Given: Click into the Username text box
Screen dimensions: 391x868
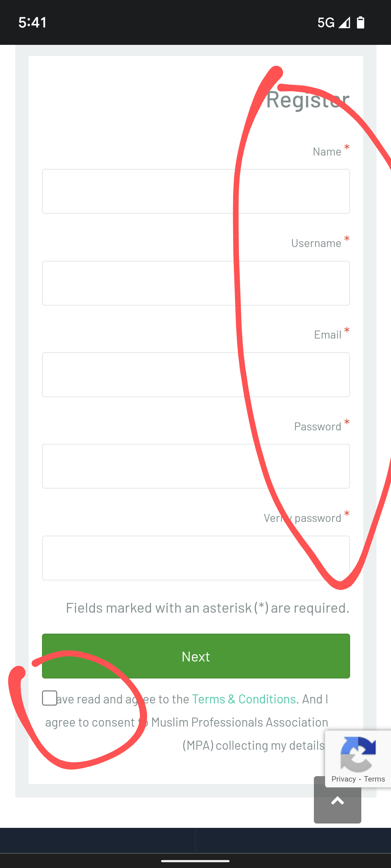Looking at the screenshot, I should pyautogui.click(x=196, y=283).
